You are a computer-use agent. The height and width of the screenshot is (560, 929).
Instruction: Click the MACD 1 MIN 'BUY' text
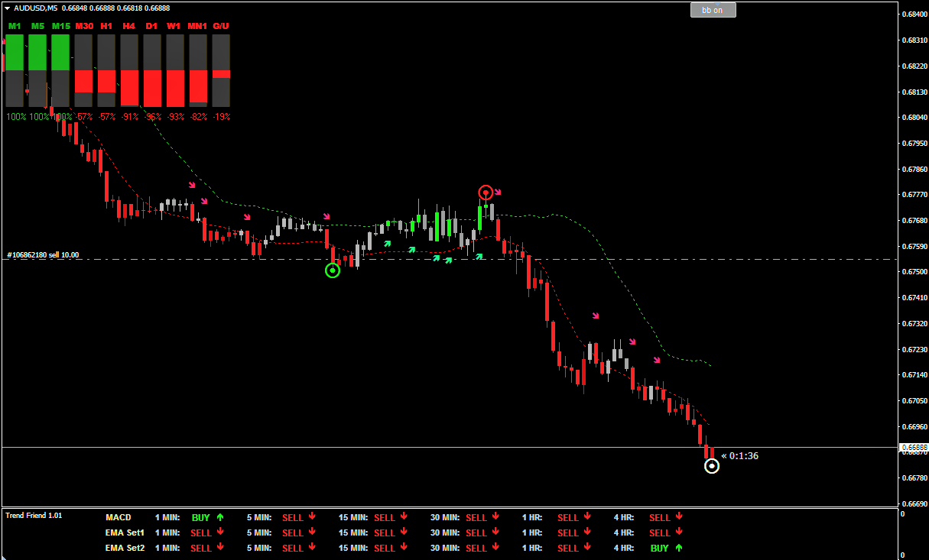click(200, 517)
